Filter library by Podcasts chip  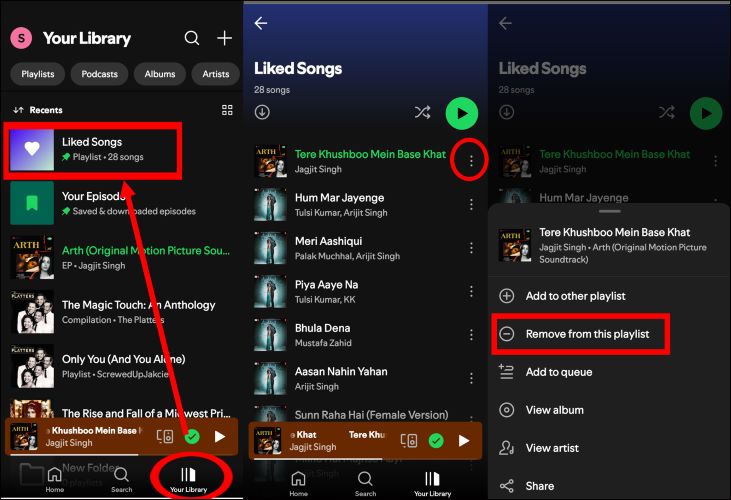pos(99,74)
